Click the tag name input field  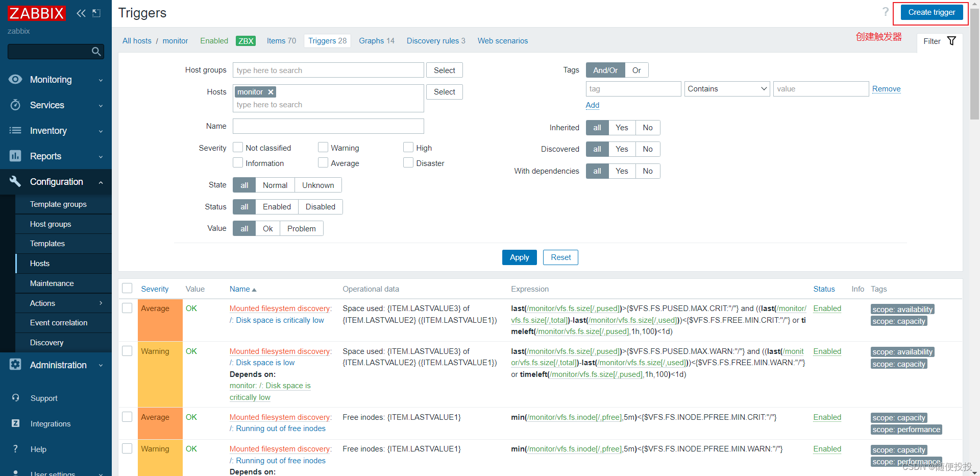point(633,89)
